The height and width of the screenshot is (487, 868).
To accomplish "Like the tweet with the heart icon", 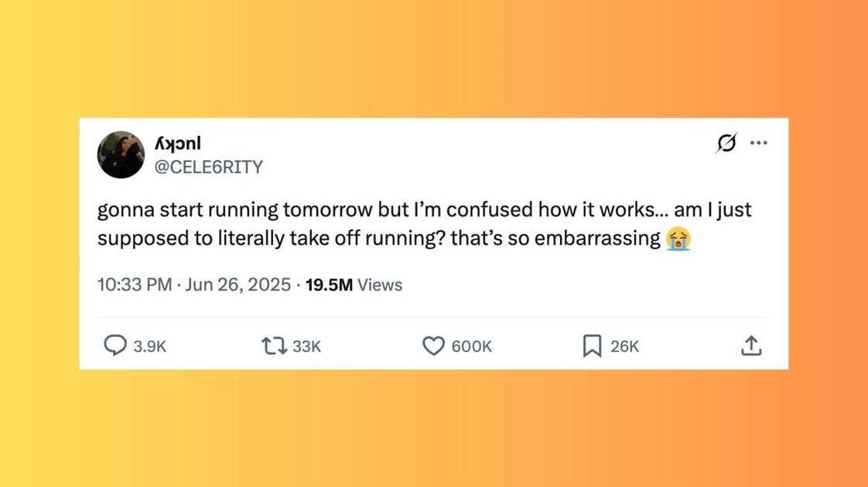I will 432,346.
